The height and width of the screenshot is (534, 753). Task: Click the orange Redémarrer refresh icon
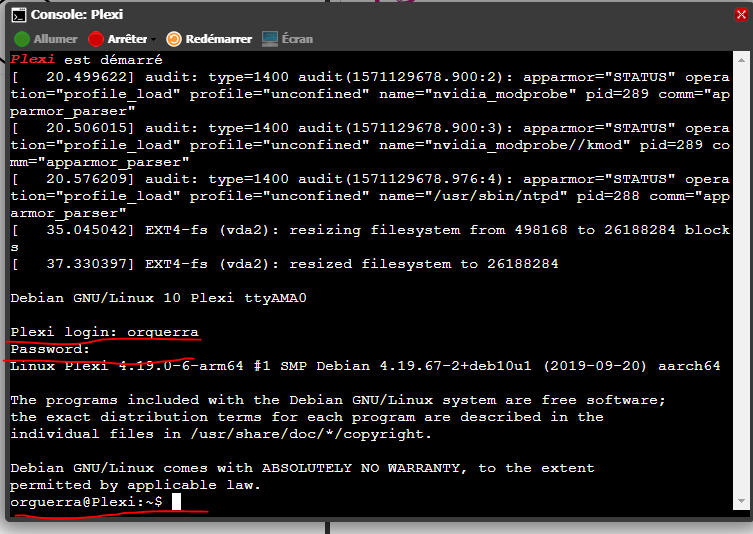(x=174, y=39)
